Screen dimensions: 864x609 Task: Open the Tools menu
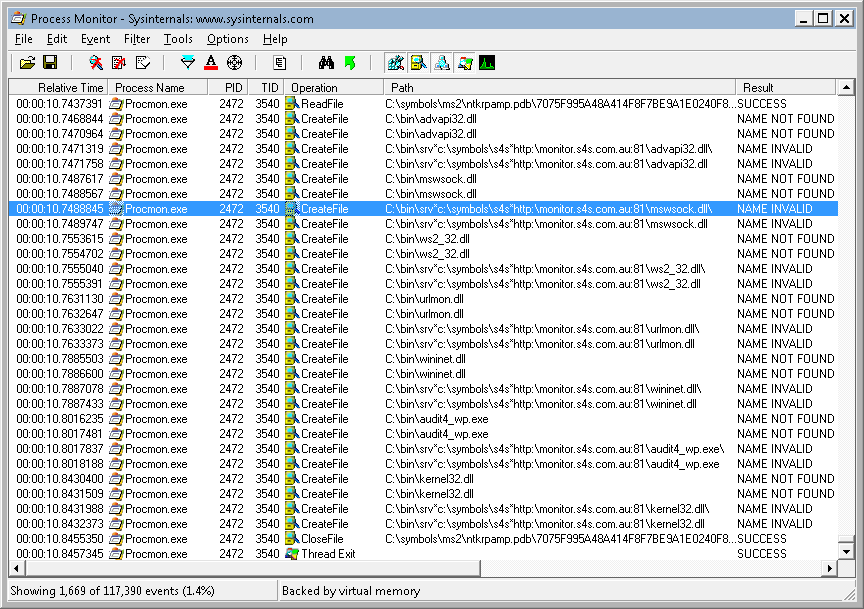pyautogui.click(x=178, y=39)
